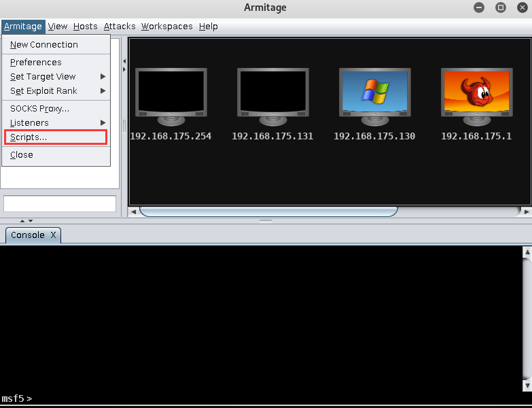Open the Attacks menu
Screen dimensions: 532x408
[120, 27]
